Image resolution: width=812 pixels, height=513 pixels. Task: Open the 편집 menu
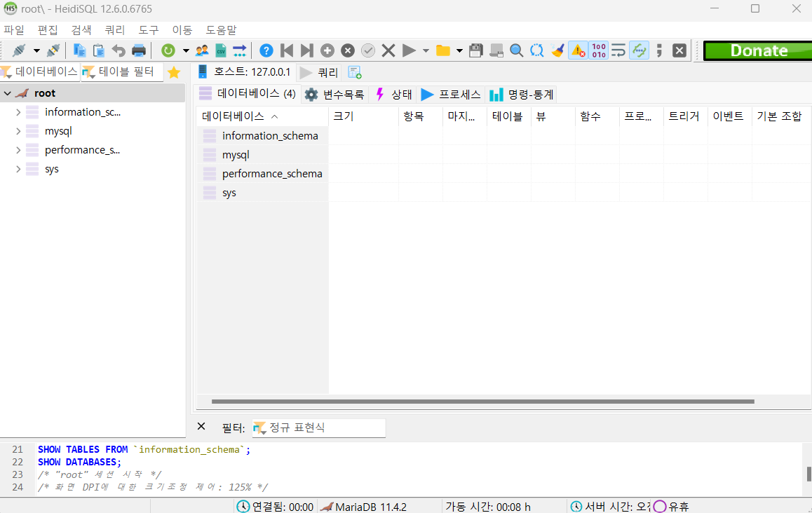48,30
